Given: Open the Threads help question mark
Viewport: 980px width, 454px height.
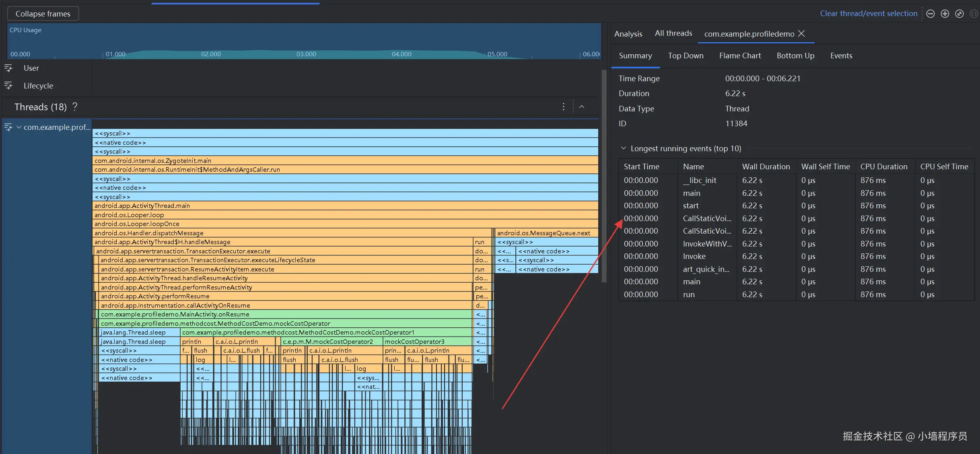Looking at the screenshot, I should click(75, 107).
